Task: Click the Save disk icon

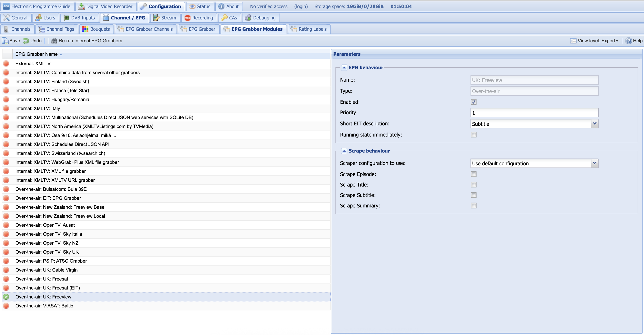Action: pos(5,41)
